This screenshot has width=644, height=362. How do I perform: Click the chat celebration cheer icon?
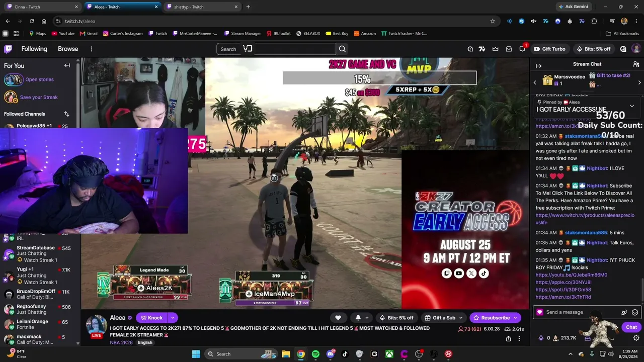point(624,312)
